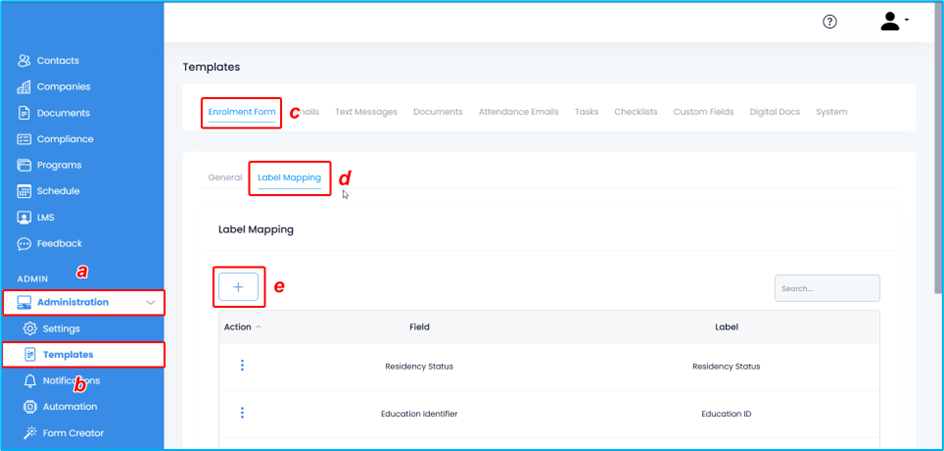Open action menu for Education Identifier row
Viewport: 944px width, 451px height.
point(242,413)
